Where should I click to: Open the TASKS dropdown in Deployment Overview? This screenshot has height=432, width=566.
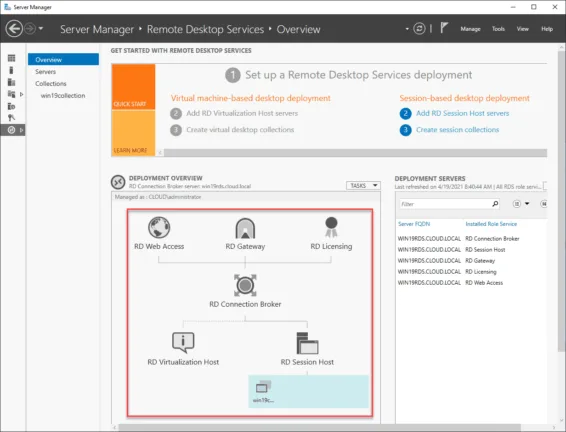pyautogui.click(x=363, y=185)
